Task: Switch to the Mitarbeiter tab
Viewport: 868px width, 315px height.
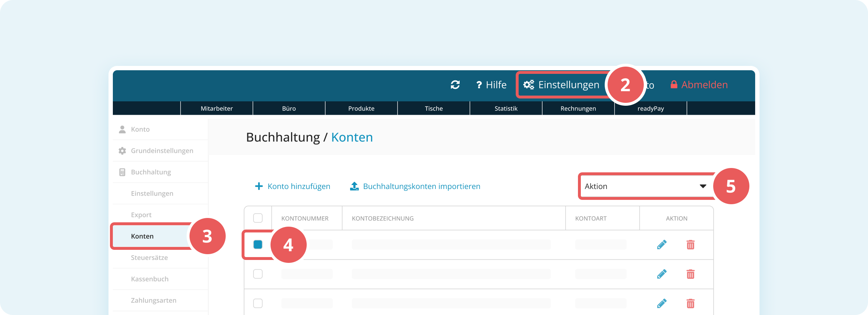Action: (217, 108)
